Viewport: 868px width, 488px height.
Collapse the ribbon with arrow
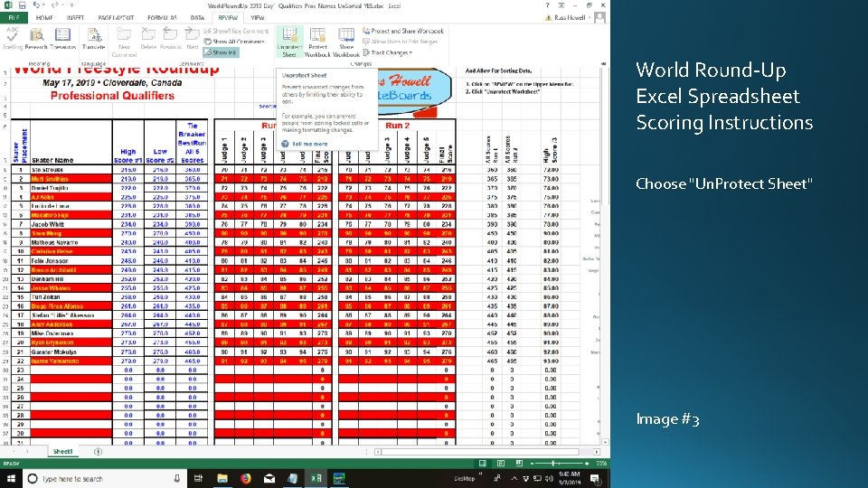603,63
